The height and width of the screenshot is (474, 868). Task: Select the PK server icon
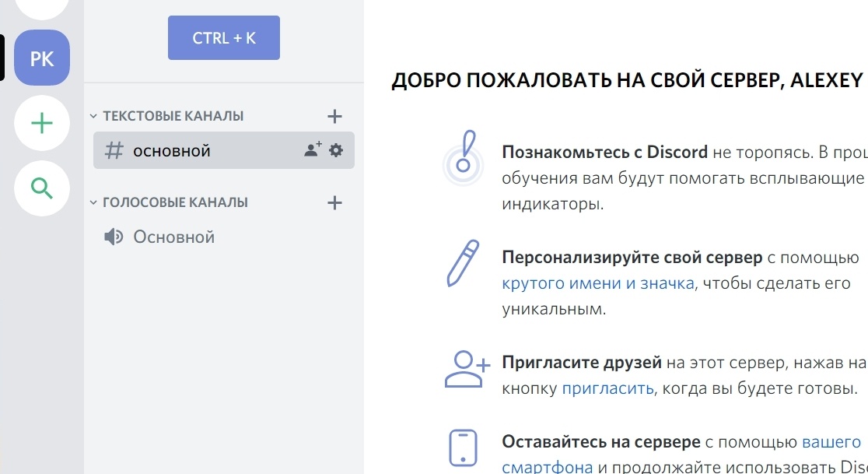click(42, 58)
